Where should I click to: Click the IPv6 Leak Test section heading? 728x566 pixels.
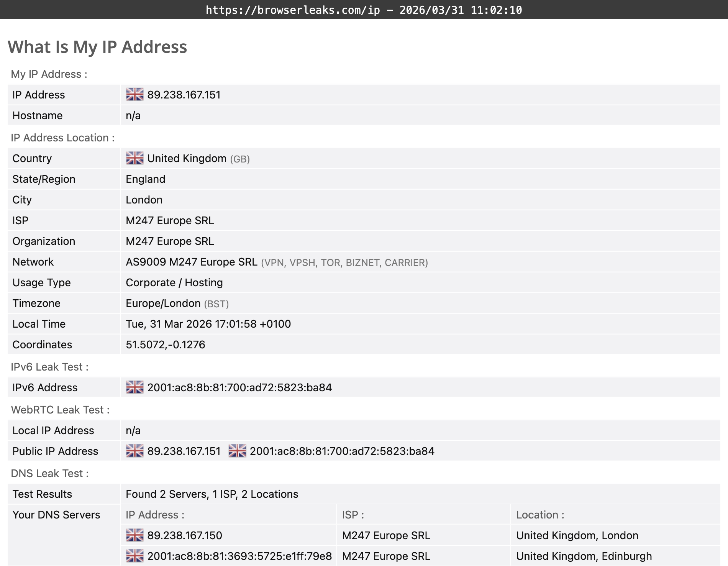click(49, 366)
